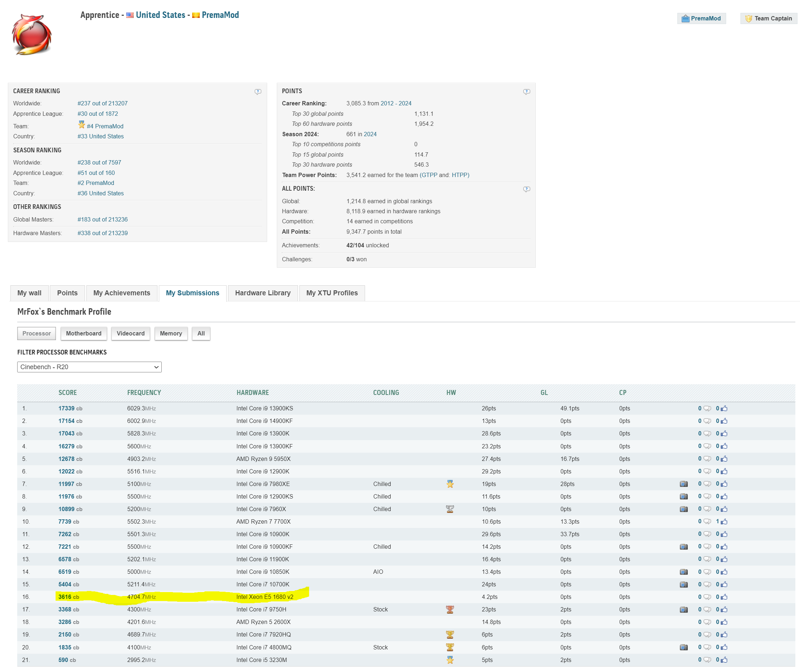Select the All filter button
Viewport: 800px width, 672px height.
coord(201,333)
